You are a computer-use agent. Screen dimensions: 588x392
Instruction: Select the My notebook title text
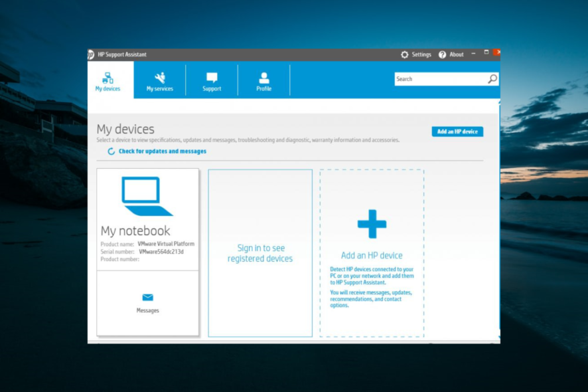pyautogui.click(x=135, y=231)
